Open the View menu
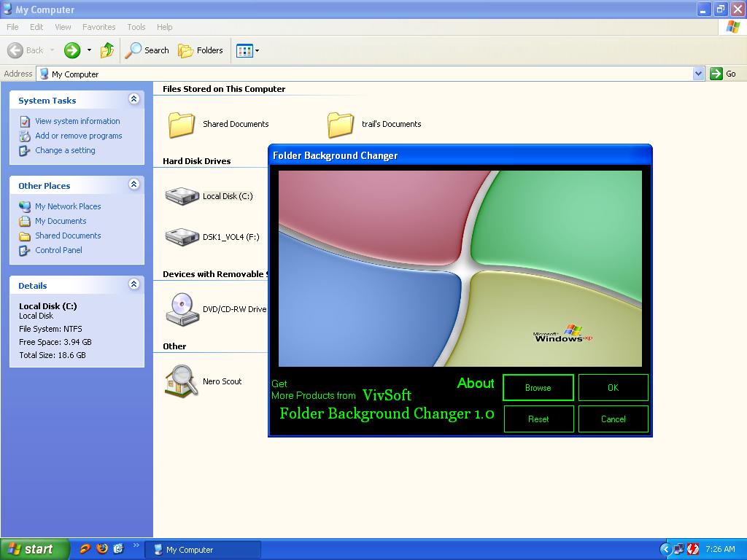 (x=63, y=27)
